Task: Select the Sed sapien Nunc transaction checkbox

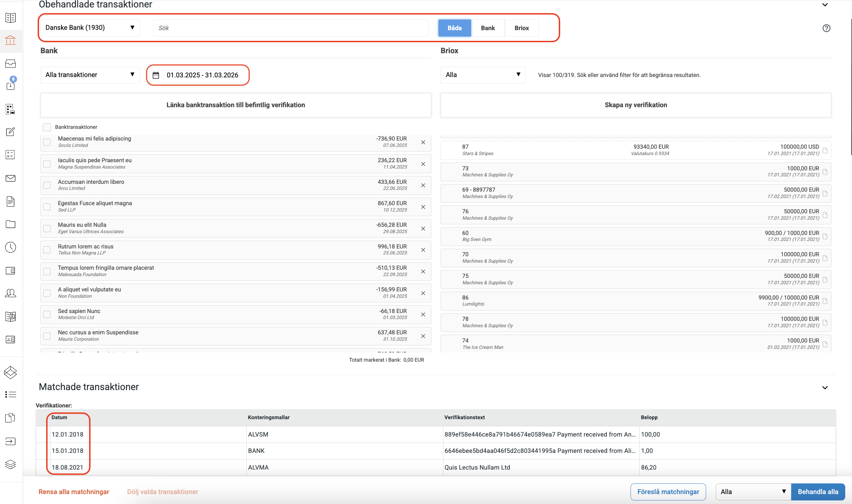Action: click(x=47, y=314)
